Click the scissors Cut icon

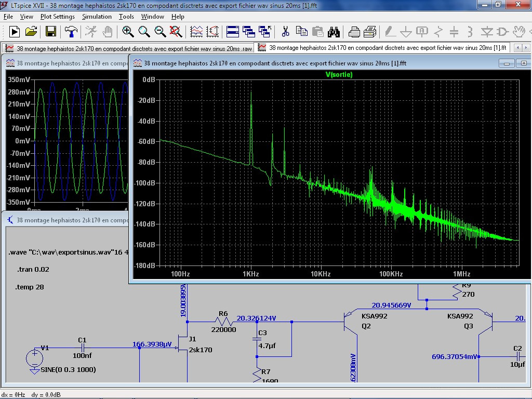285,32
